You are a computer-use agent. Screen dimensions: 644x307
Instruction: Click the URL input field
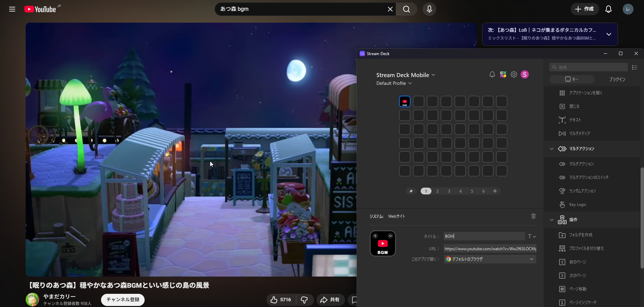pyautogui.click(x=490, y=249)
